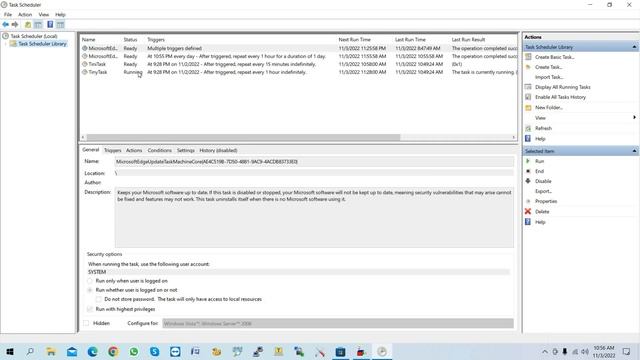Open Skype from the taskbar
Viewport: 640px width, 360px height.
coord(154,351)
